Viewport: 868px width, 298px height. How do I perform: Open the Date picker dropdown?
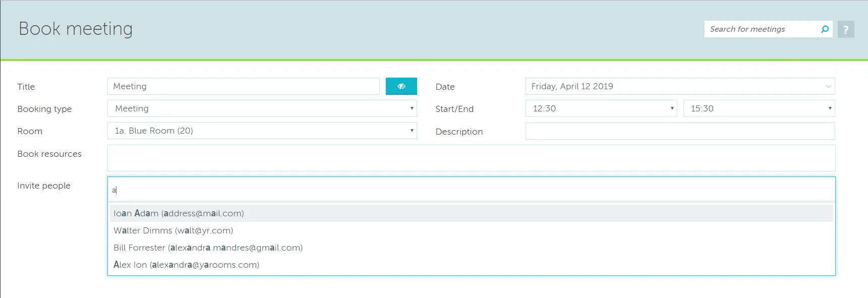click(x=679, y=86)
